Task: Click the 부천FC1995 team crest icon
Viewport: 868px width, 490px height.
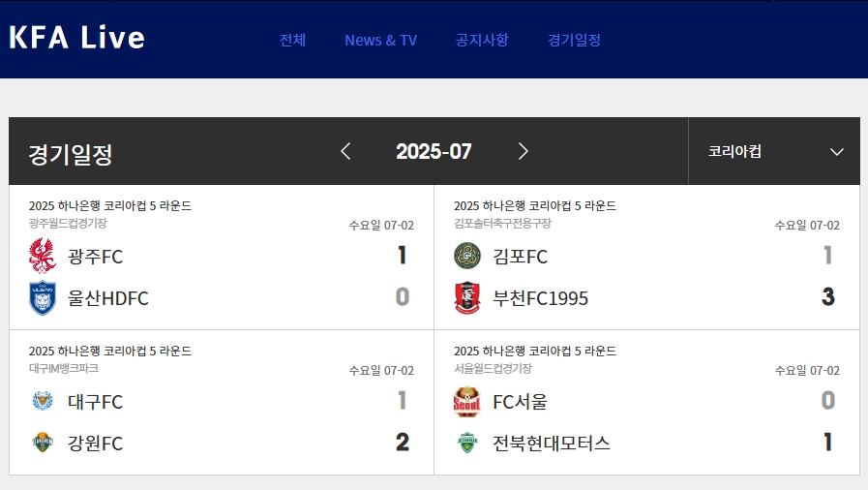Action: [467, 298]
